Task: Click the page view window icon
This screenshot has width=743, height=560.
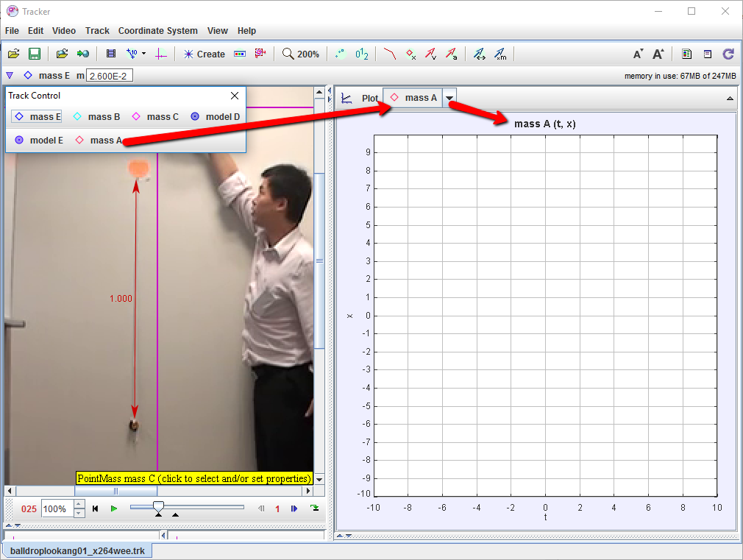Action: pyautogui.click(x=708, y=54)
